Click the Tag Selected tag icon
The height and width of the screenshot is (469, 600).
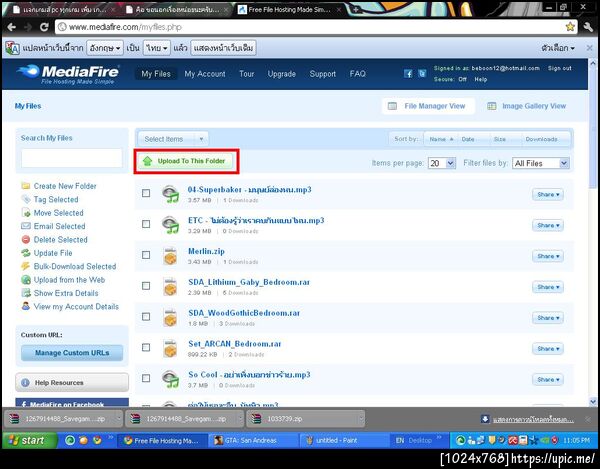[26, 199]
